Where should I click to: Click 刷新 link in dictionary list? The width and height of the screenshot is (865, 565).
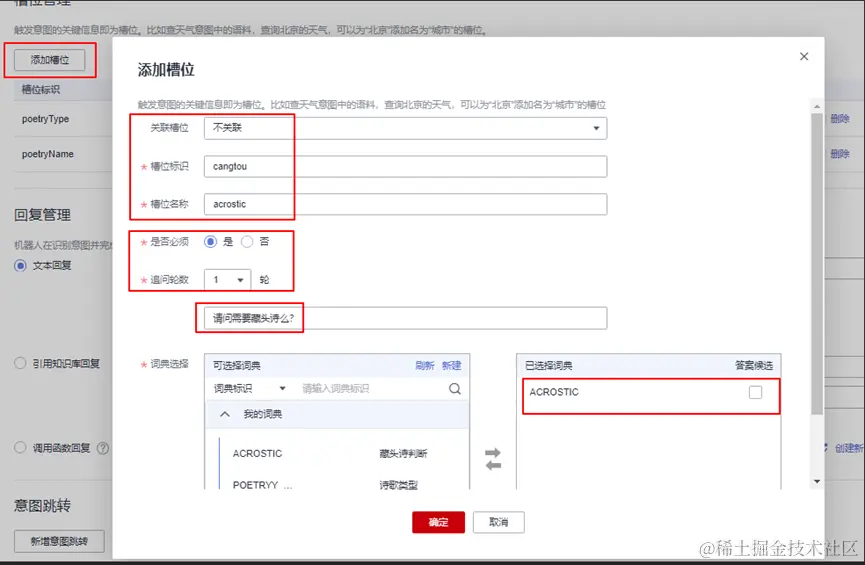pos(425,365)
